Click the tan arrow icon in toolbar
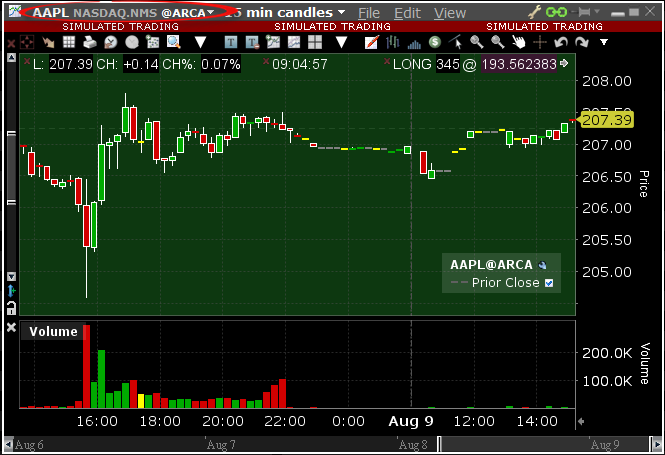Viewport: 665px width, 455px height. (48, 42)
